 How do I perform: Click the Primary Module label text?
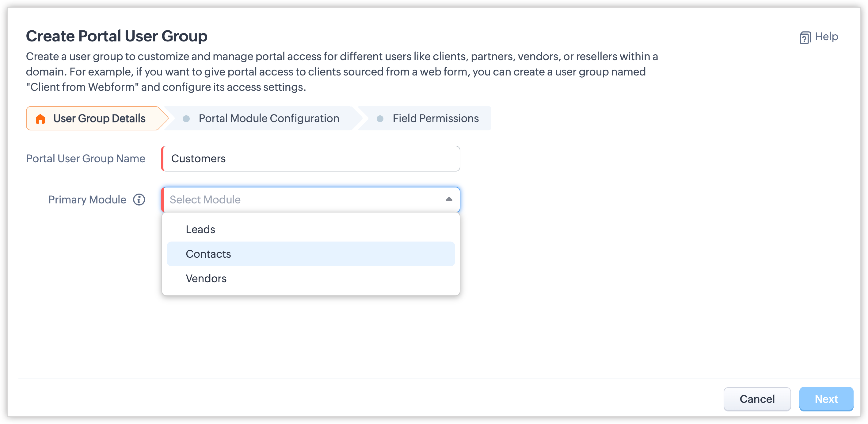(x=87, y=200)
